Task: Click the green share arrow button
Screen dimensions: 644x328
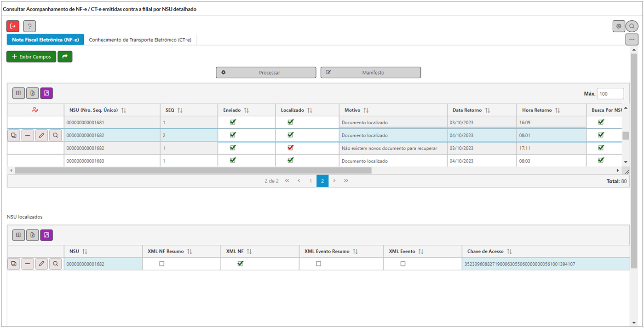Action: tap(65, 57)
